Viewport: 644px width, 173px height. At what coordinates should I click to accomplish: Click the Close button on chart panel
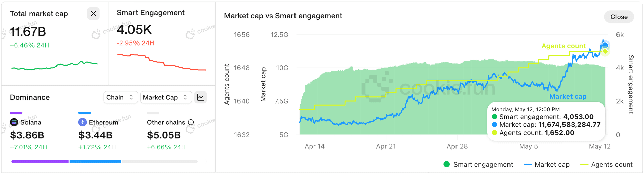[x=619, y=17]
